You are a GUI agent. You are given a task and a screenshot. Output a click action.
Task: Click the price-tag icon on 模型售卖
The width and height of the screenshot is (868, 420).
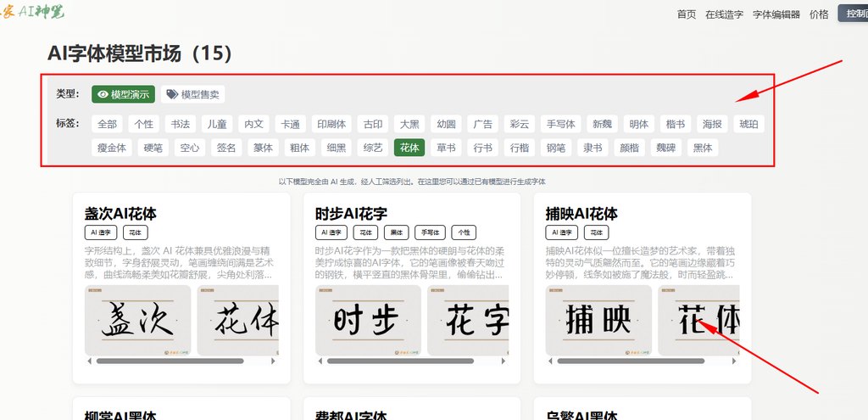[172, 94]
